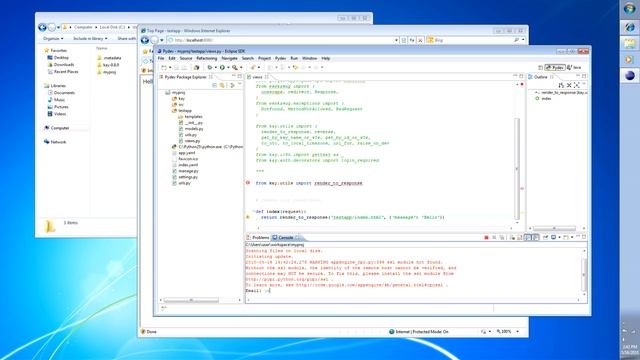Open the Run button dropdown arrow
Screen dimensions: 640x360
pos(228,67)
